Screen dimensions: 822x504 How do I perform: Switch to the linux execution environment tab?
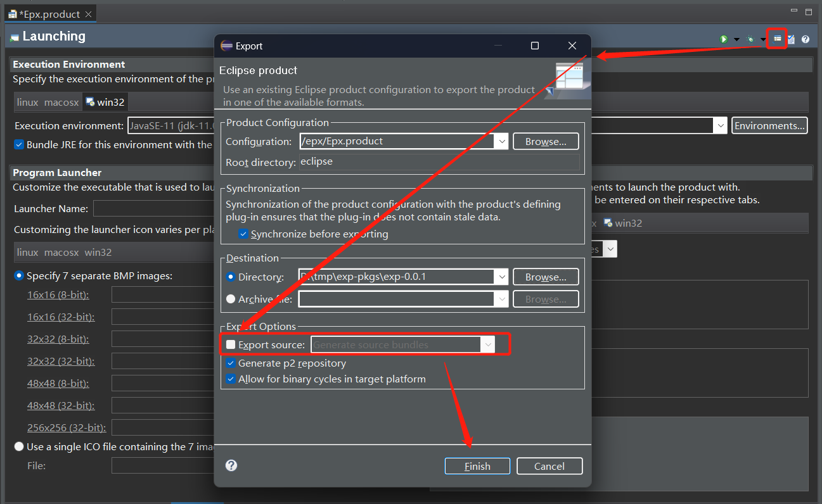coord(28,102)
